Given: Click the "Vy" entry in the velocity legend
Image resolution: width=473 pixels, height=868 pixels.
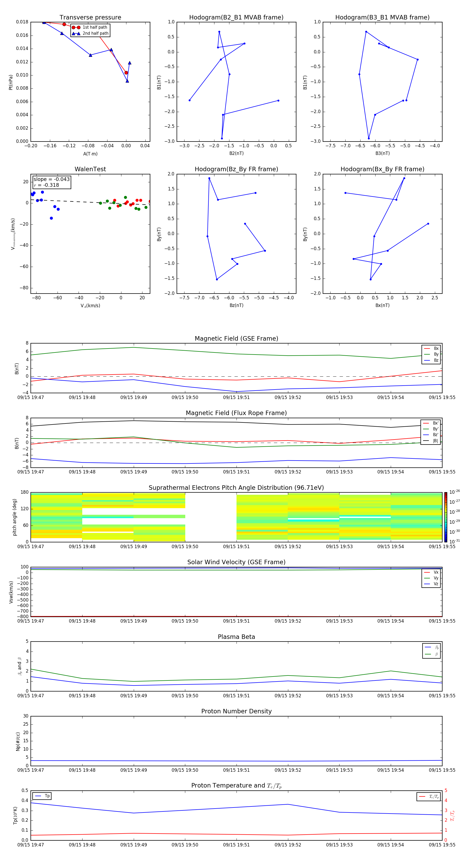Looking at the screenshot, I should coord(431,578).
